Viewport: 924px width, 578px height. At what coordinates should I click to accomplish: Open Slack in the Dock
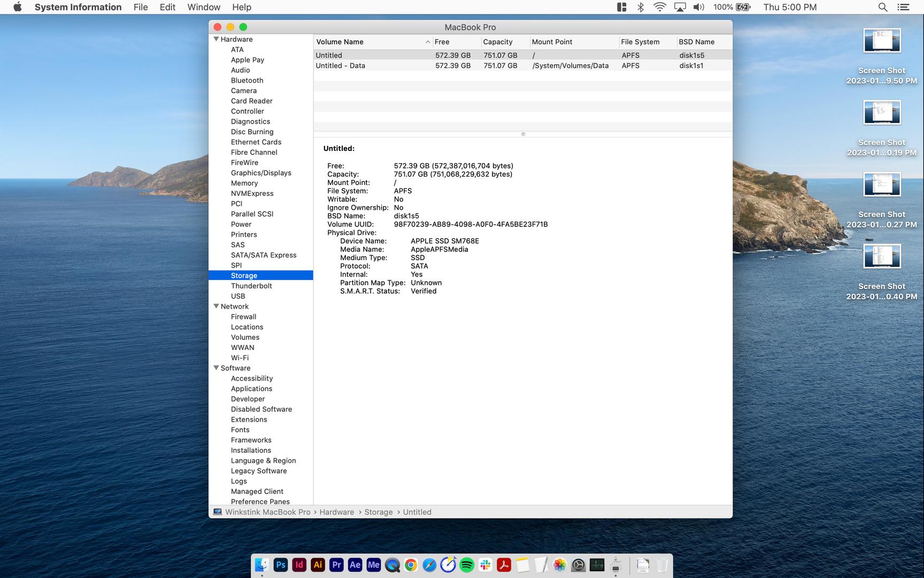tap(486, 565)
